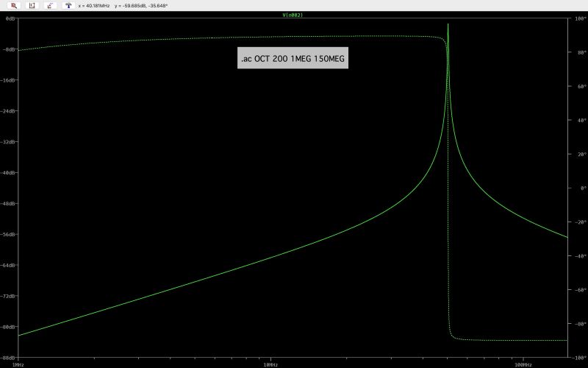Click the resonance peak of the magnitude trace
588x368 pixels.
pos(448,25)
